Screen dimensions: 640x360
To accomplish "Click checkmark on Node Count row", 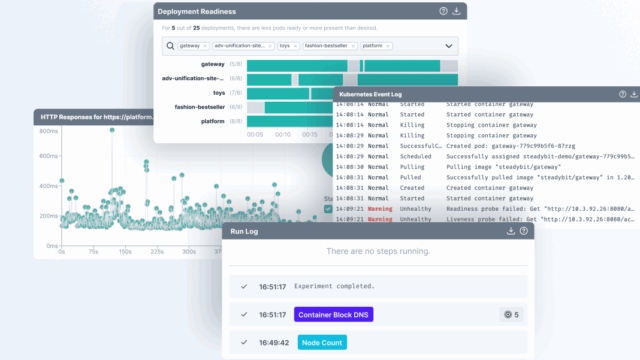I will (244, 342).
